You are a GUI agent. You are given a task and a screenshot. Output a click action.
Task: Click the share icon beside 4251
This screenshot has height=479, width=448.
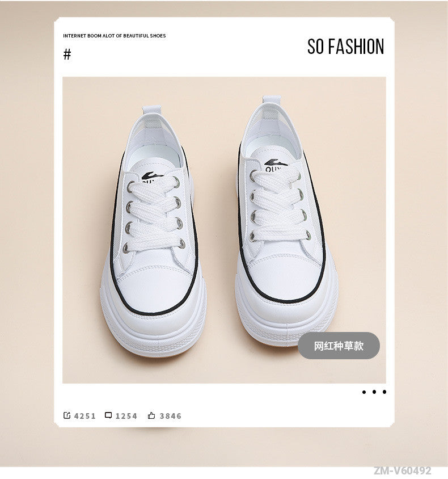tap(67, 415)
